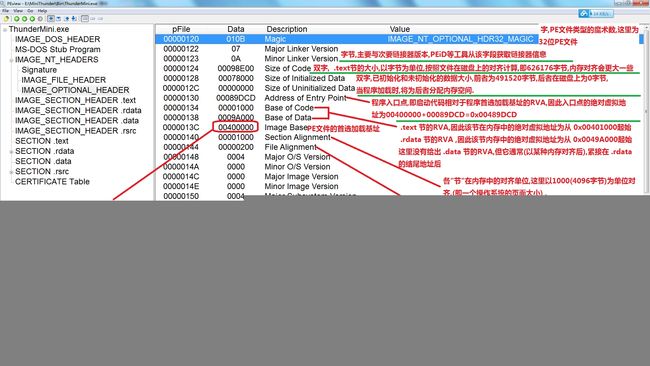Select SECTION .text in the tree

click(42, 141)
